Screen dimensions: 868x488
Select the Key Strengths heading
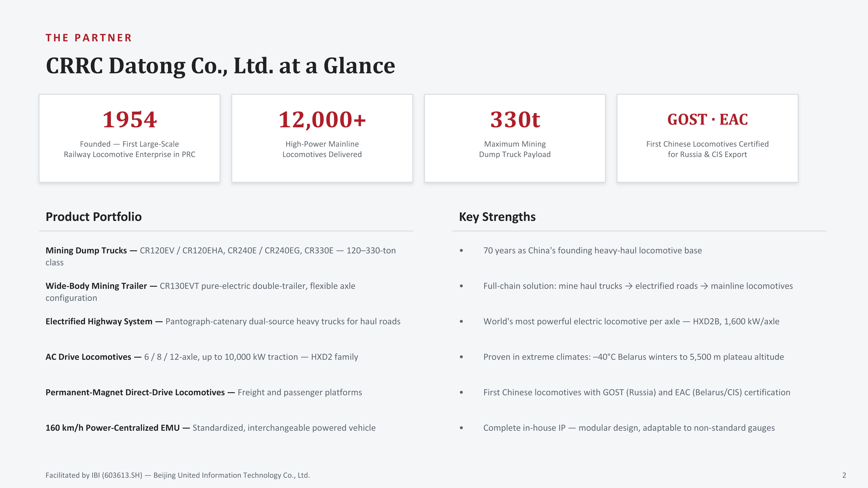pos(497,217)
